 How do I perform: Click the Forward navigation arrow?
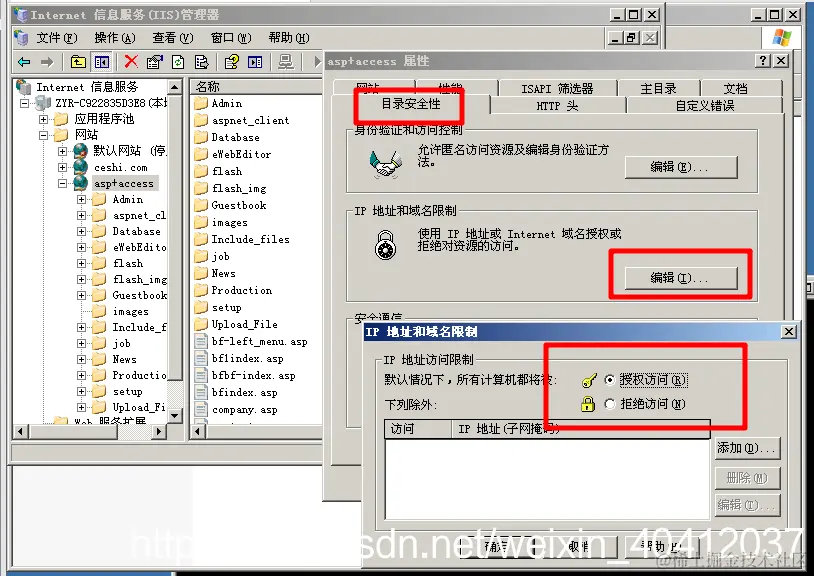click(48, 62)
